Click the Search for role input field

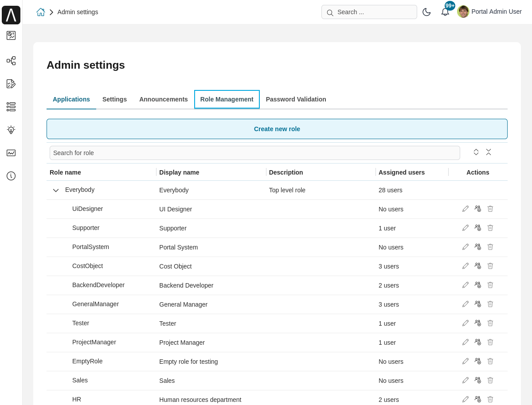pos(255,152)
